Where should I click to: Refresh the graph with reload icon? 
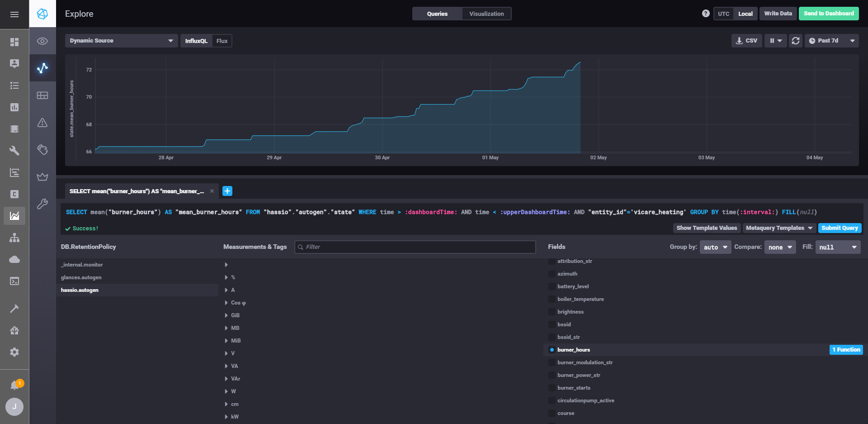click(796, 41)
